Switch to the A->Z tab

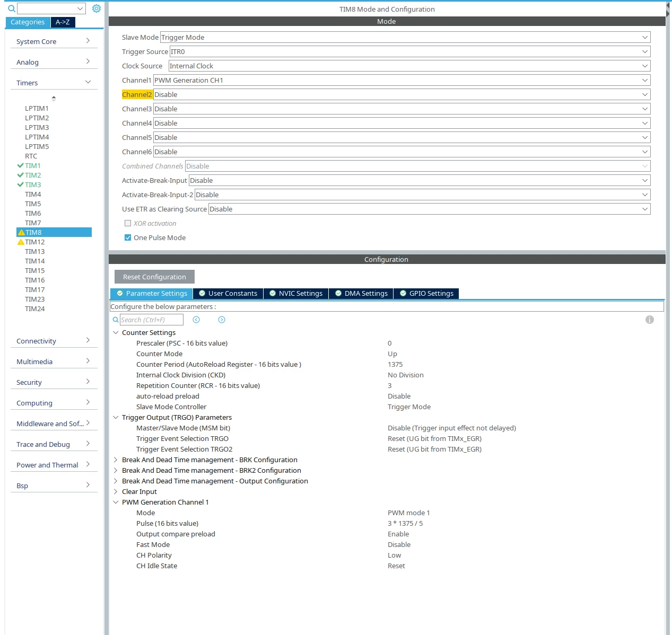tap(63, 22)
